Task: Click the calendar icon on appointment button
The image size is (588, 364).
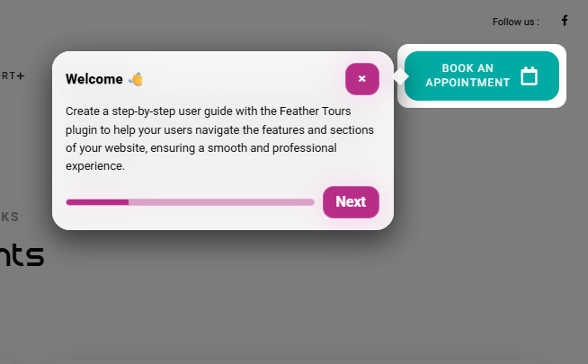Action: point(530,76)
